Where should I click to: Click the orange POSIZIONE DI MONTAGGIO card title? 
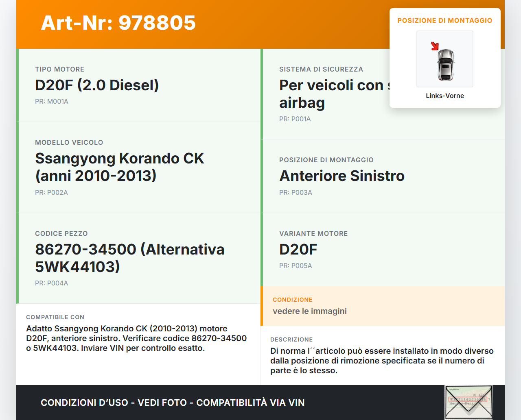[x=444, y=20]
